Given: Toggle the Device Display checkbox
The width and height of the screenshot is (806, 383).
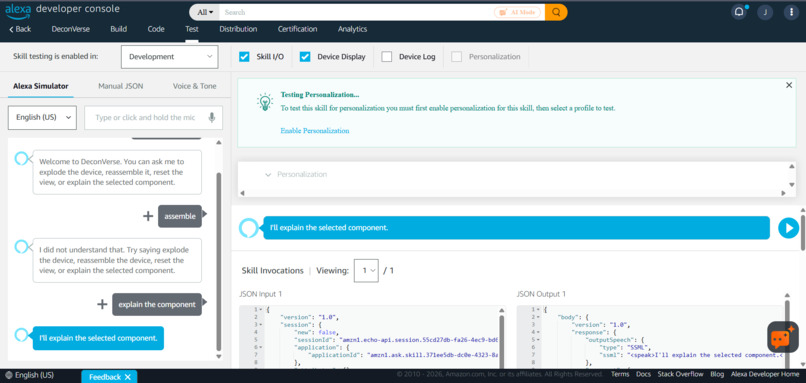Looking at the screenshot, I should 305,57.
